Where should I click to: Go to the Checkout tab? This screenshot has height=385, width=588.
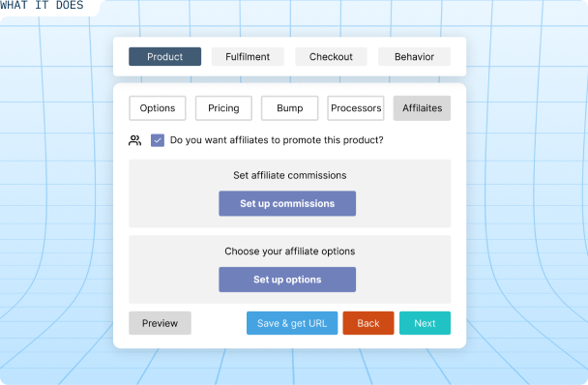pyautogui.click(x=331, y=57)
